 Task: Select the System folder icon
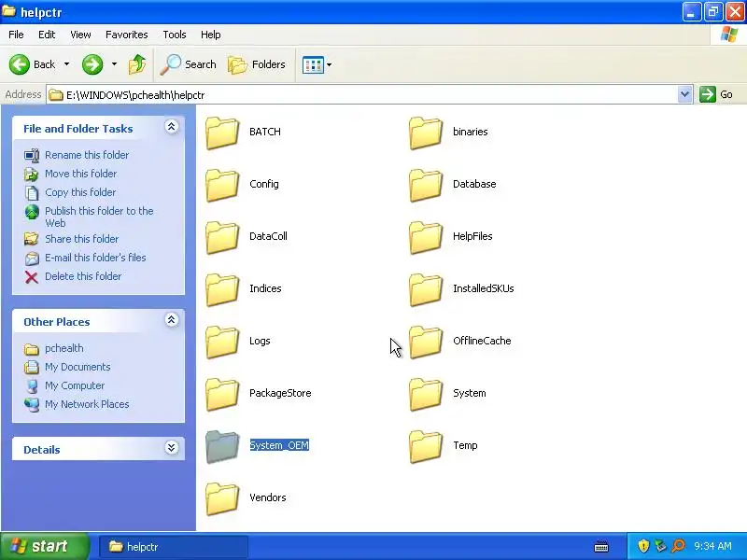[426, 395]
